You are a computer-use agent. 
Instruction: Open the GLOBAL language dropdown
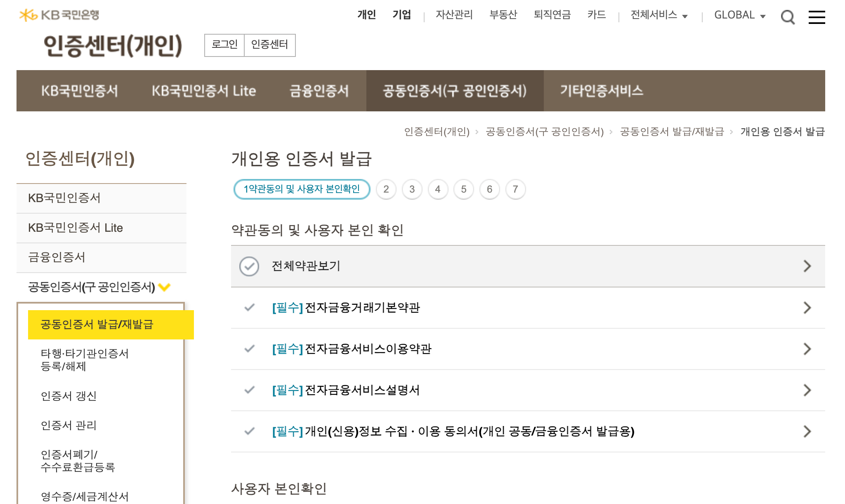click(739, 15)
